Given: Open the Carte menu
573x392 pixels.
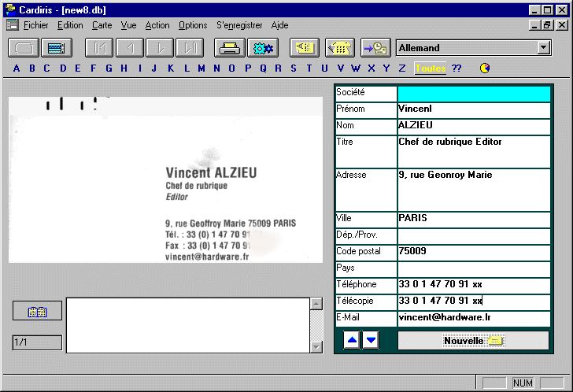Looking at the screenshot, I should click(x=102, y=25).
